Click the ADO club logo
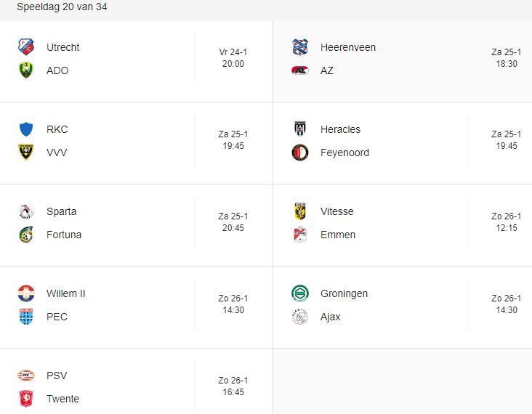This screenshot has width=532, height=414. pos(26,70)
